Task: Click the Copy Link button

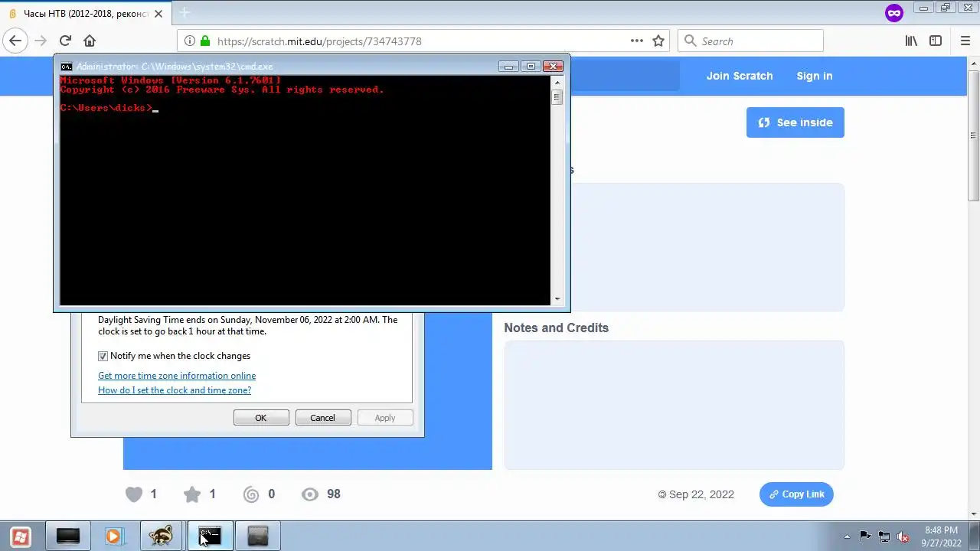Action: 796,494
